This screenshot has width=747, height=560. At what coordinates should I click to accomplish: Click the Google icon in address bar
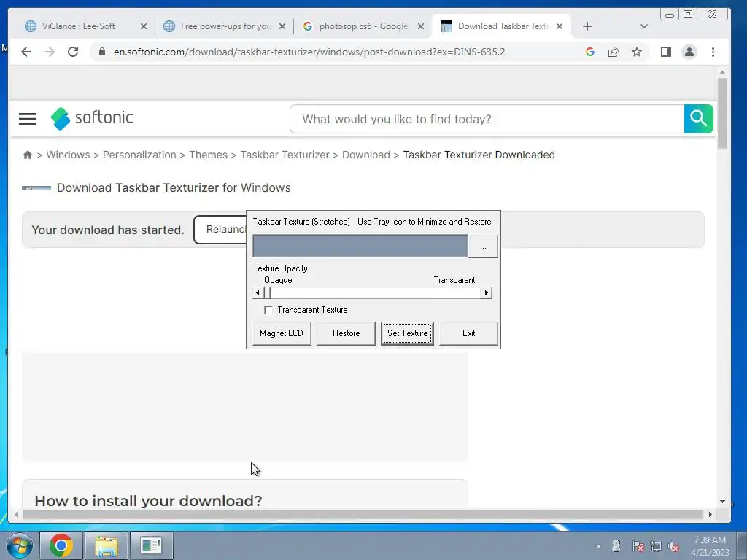(589, 52)
